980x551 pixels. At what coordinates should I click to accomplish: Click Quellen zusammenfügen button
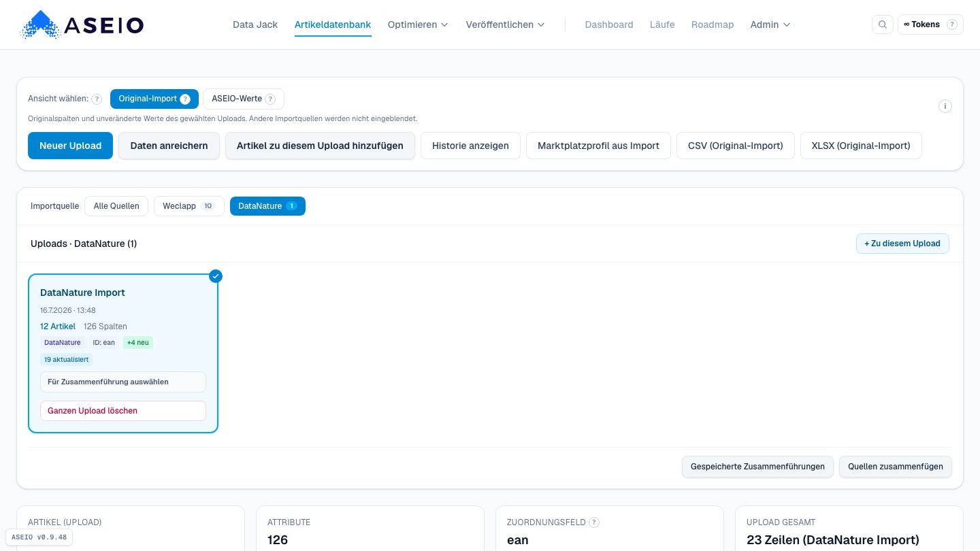(x=896, y=467)
